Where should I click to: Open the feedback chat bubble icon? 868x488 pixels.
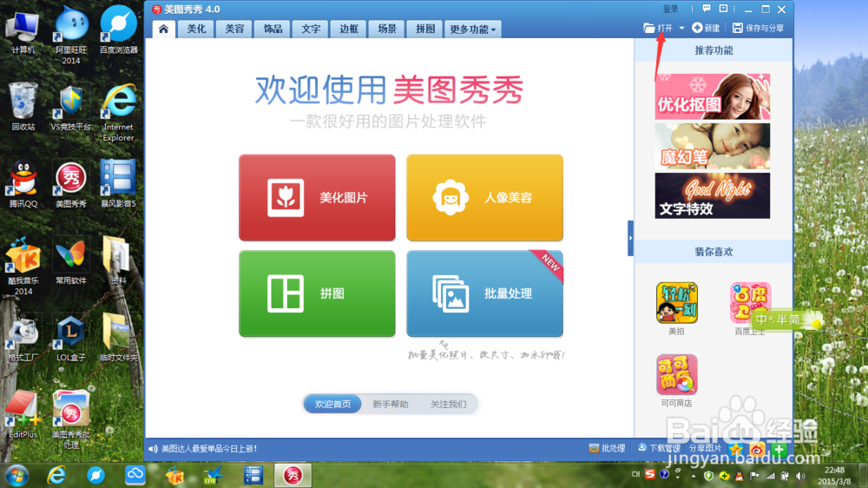click(x=707, y=9)
